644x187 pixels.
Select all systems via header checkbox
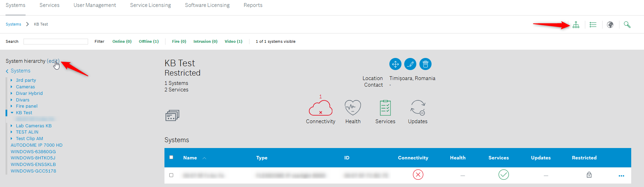(171, 157)
